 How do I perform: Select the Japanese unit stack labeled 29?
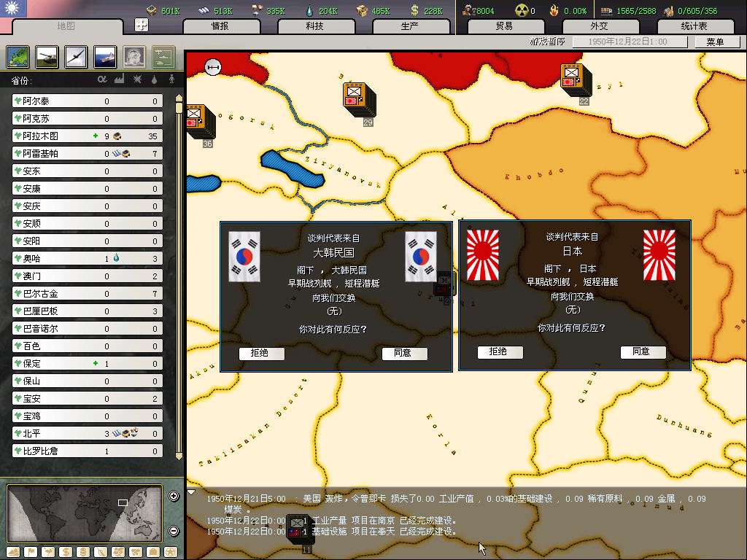point(359,99)
